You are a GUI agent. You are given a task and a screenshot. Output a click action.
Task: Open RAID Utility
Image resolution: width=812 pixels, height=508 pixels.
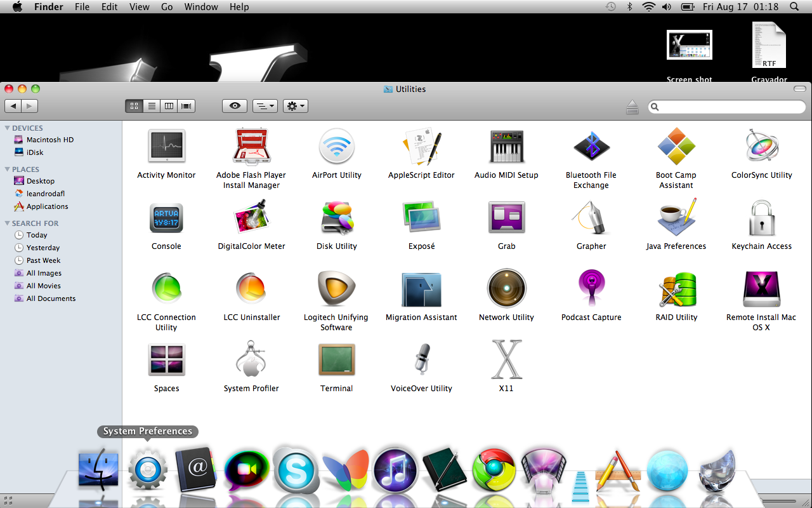coord(676,289)
